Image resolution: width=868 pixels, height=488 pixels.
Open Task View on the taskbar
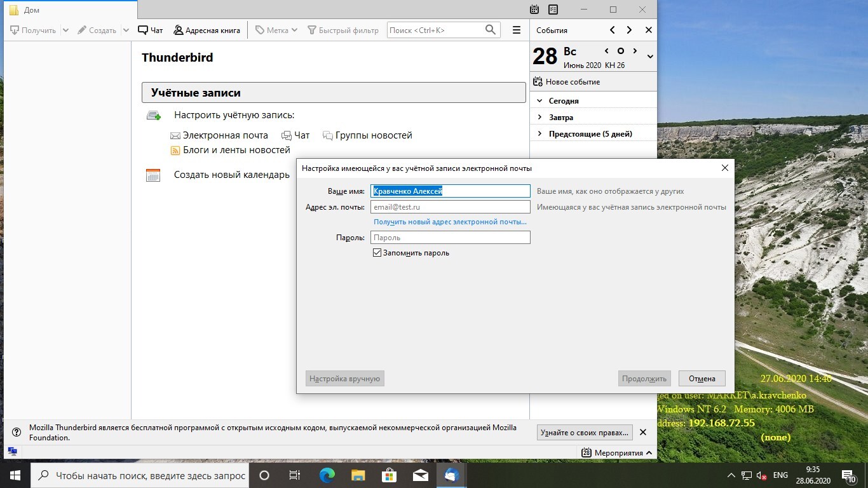[295, 475]
